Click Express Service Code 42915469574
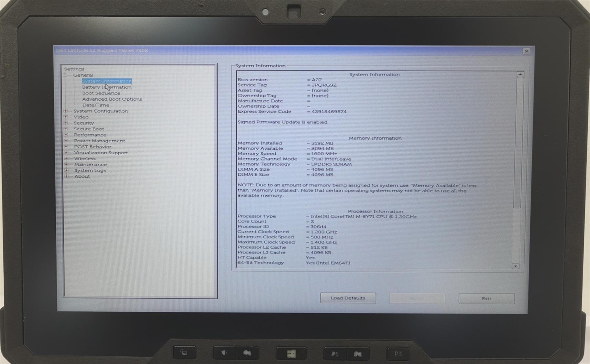Screen dimensions: 590x364 [329, 112]
